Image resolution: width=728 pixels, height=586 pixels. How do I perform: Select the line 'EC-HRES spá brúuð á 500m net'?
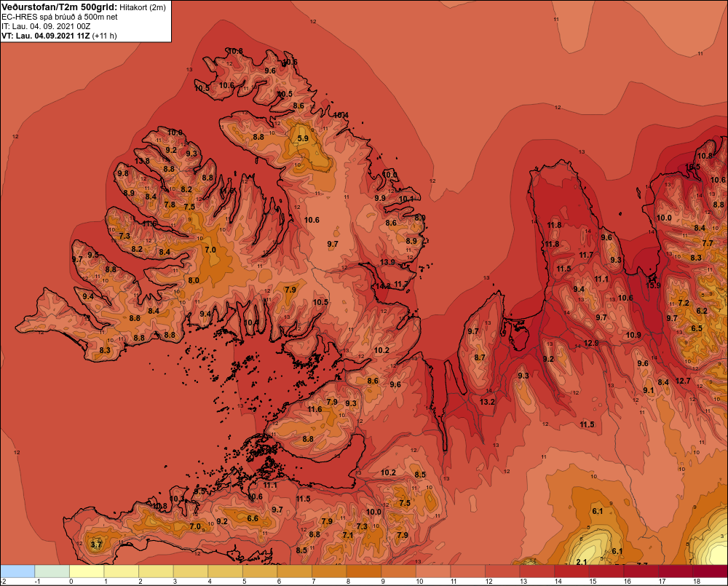pos(60,17)
